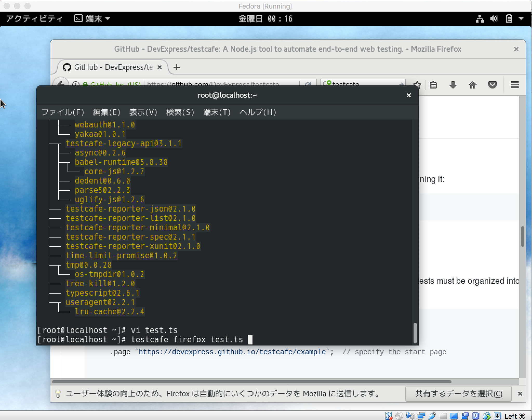Open new Firefox tab with plus
532x420 pixels.
[x=177, y=67]
